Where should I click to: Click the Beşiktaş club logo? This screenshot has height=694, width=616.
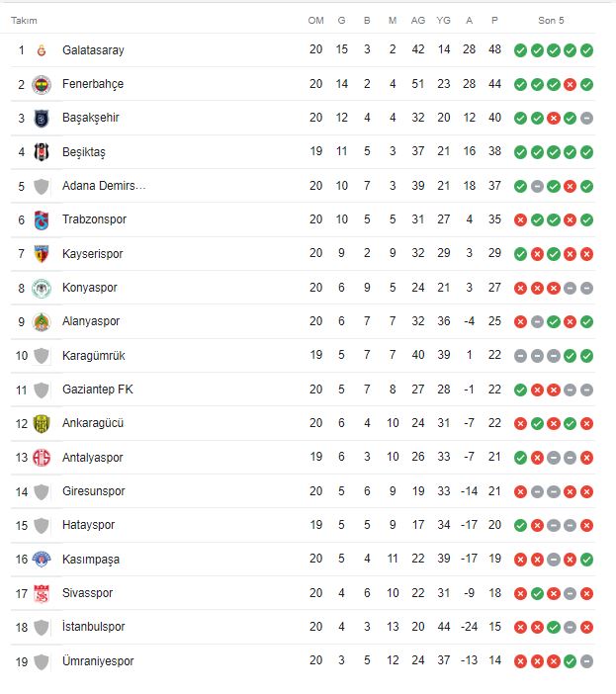(x=42, y=152)
